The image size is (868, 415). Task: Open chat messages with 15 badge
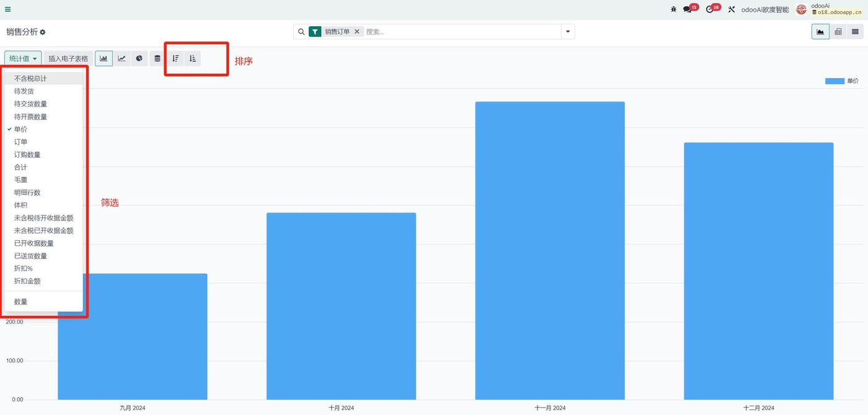pos(688,9)
